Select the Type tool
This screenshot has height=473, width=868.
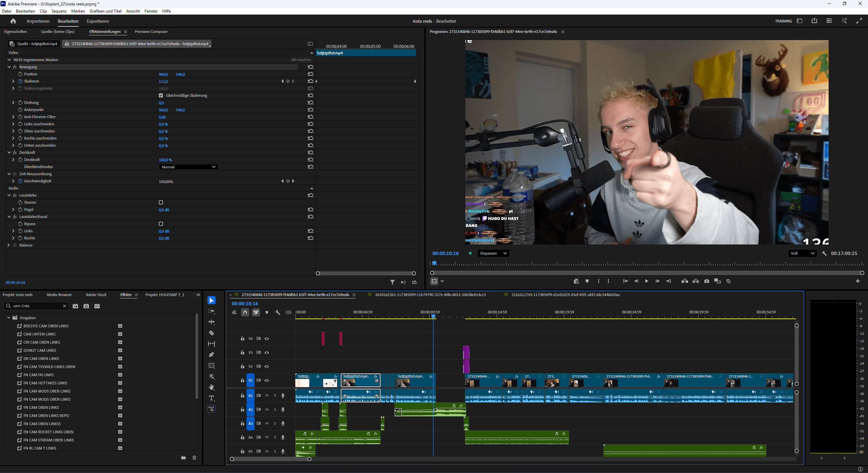[211, 398]
